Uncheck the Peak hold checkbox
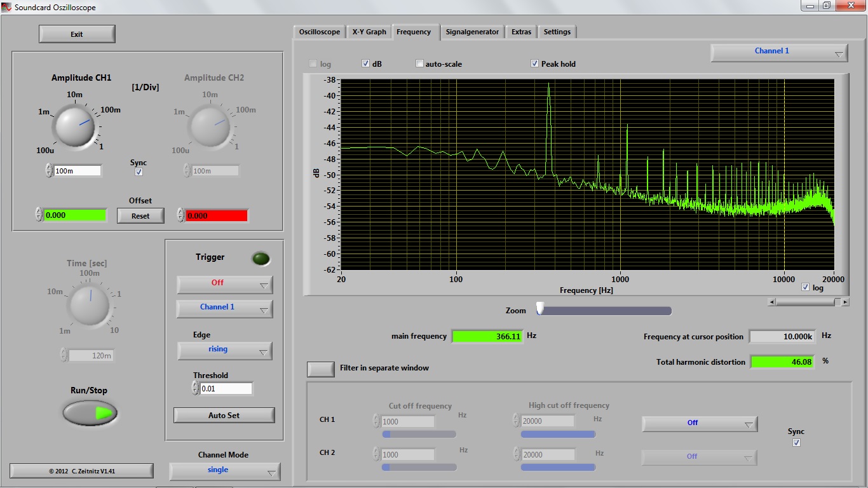This screenshot has height=488, width=868. click(x=535, y=64)
